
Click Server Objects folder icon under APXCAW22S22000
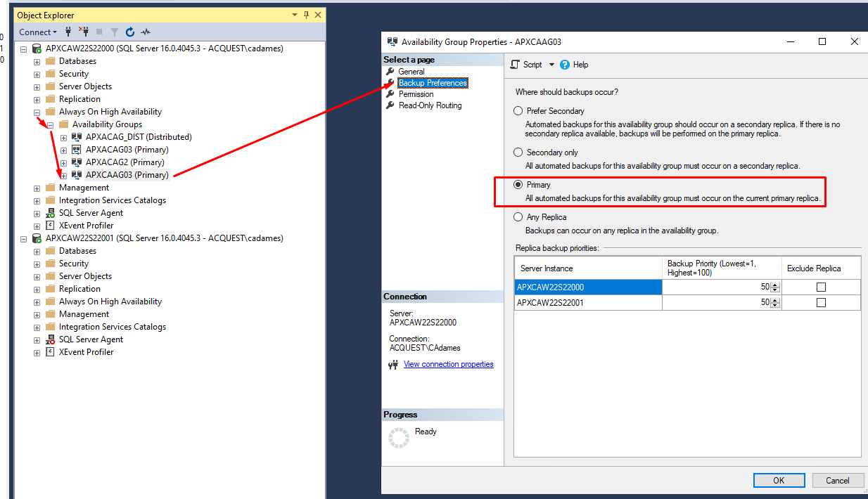tap(50, 86)
